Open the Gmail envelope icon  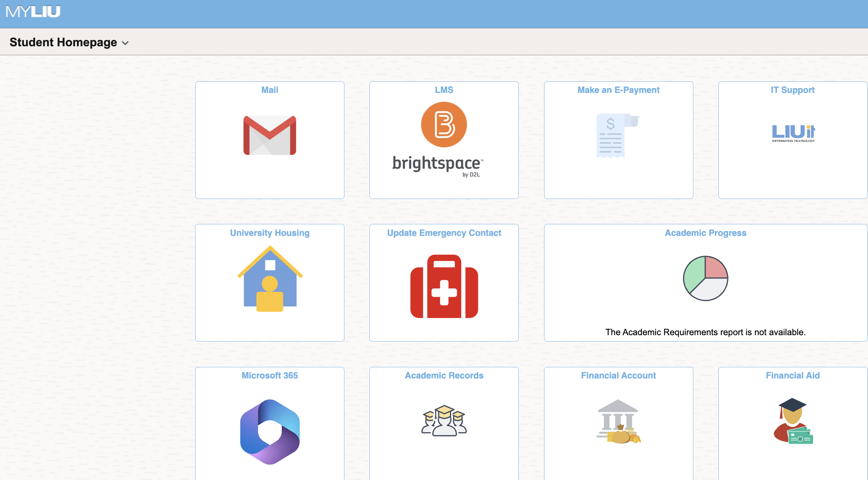[269, 135]
